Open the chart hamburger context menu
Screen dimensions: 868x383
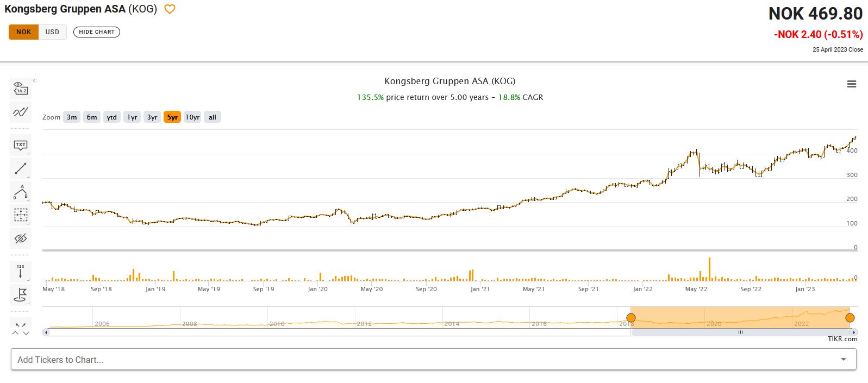pyautogui.click(x=852, y=84)
